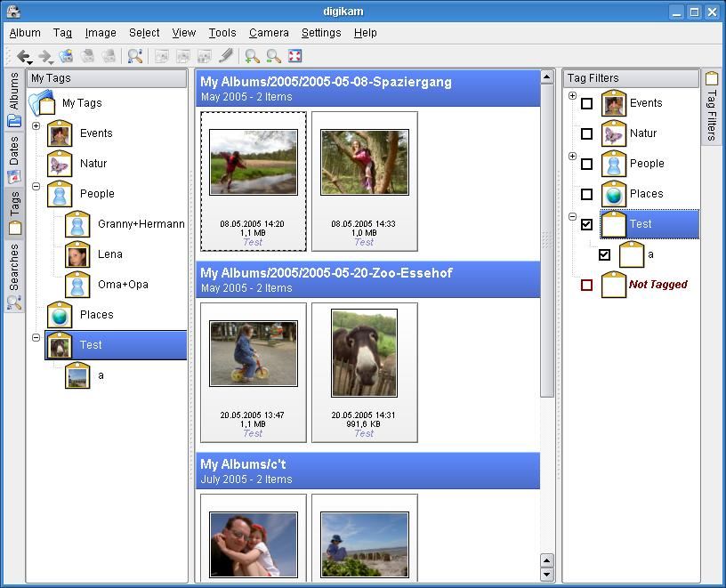Go back using the back arrow
Screen dimensions: 726x588
pos(23,56)
